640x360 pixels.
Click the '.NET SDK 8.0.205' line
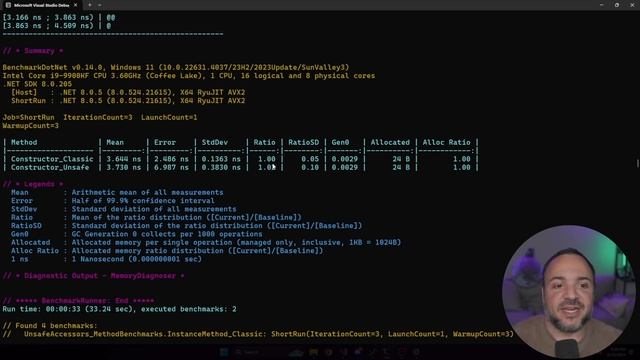click(37, 84)
